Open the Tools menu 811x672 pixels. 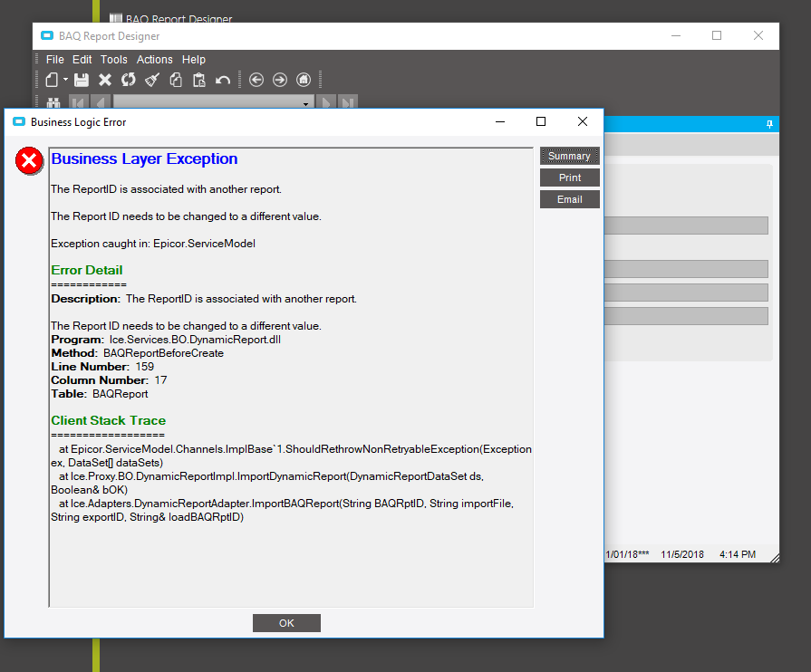pyautogui.click(x=114, y=60)
